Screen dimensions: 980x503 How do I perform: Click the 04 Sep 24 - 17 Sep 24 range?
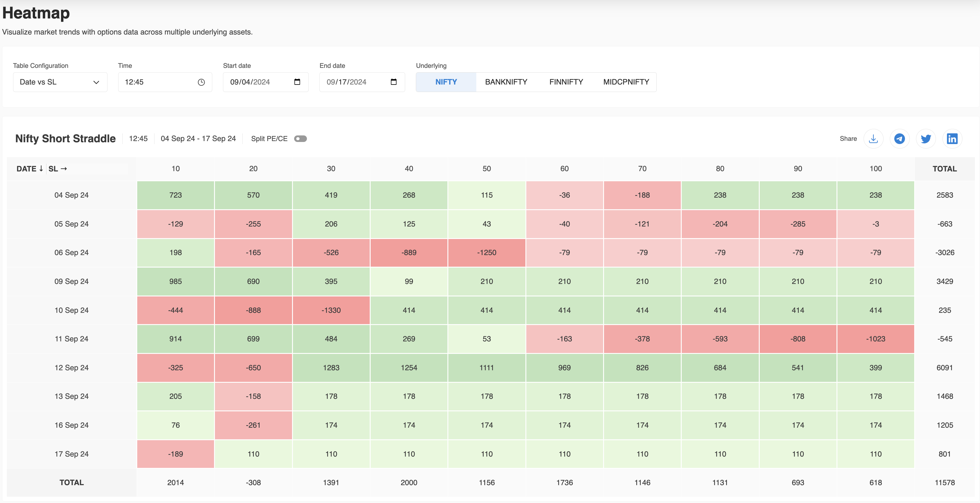coord(198,138)
